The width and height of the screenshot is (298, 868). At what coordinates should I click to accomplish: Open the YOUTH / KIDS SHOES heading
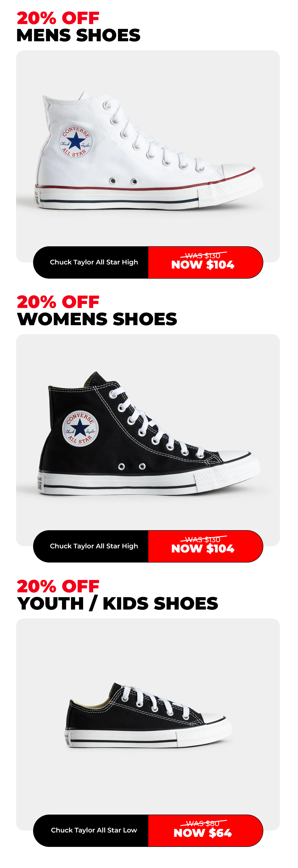coord(118,604)
